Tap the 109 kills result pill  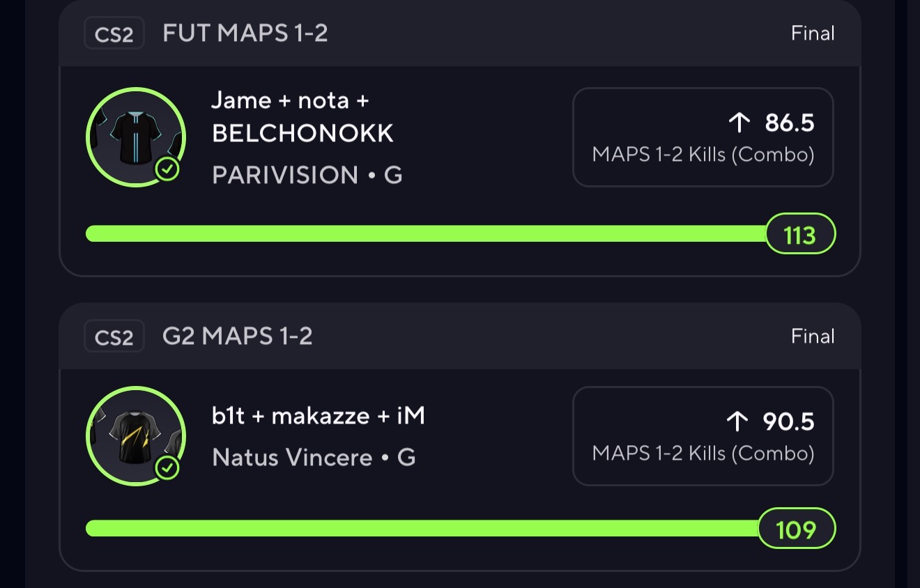pos(796,529)
